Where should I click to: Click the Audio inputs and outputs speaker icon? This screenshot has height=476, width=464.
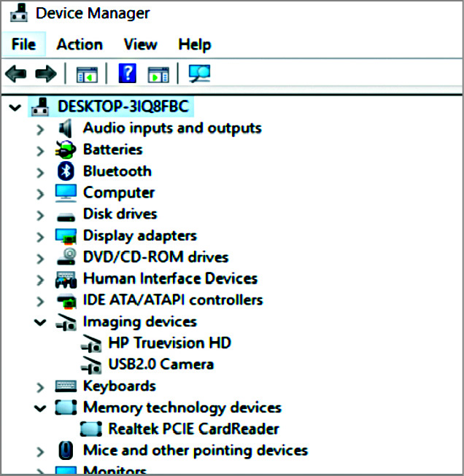pos(66,128)
